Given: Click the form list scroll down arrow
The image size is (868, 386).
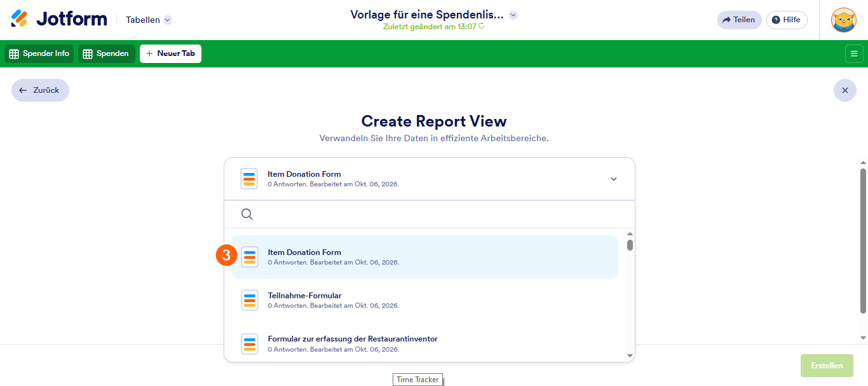Looking at the screenshot, I should point(630,355).
